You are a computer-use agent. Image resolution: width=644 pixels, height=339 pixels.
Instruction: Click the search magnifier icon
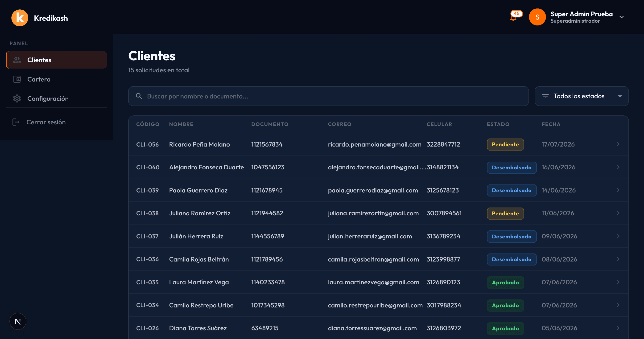[139, 96]
